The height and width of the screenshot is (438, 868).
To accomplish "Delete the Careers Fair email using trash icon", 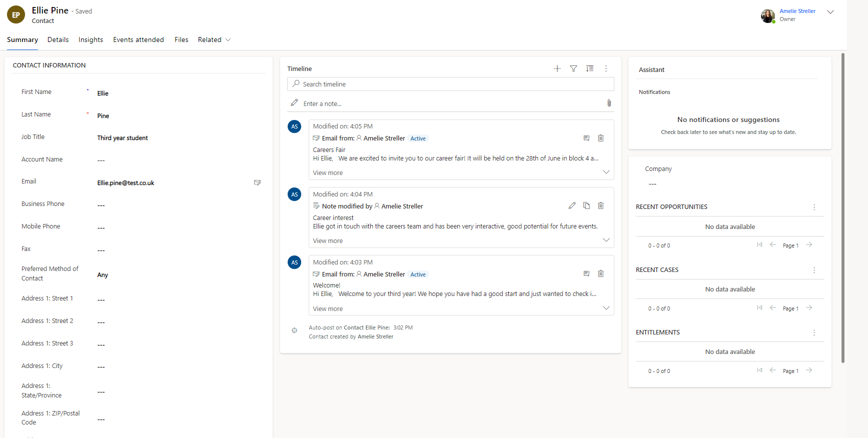I will tap(601, 138).
